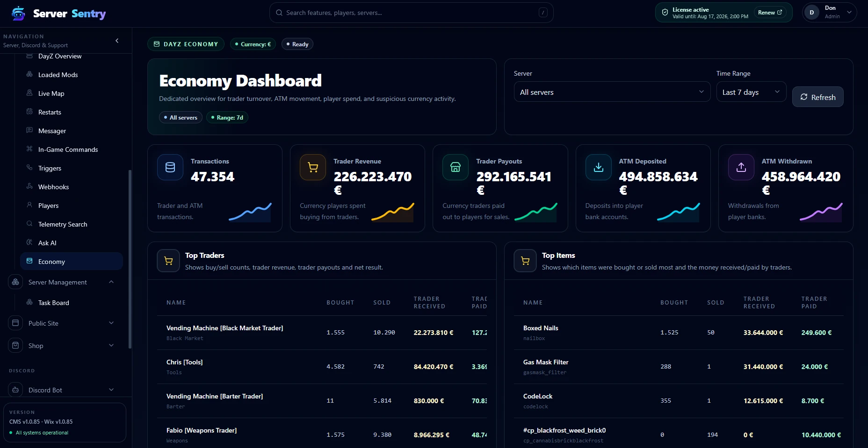This screenshot has width=868, height=448.
Task: Click the Ask AI sidebar icon
Action: pyautogui.click(x=29, y=242)
